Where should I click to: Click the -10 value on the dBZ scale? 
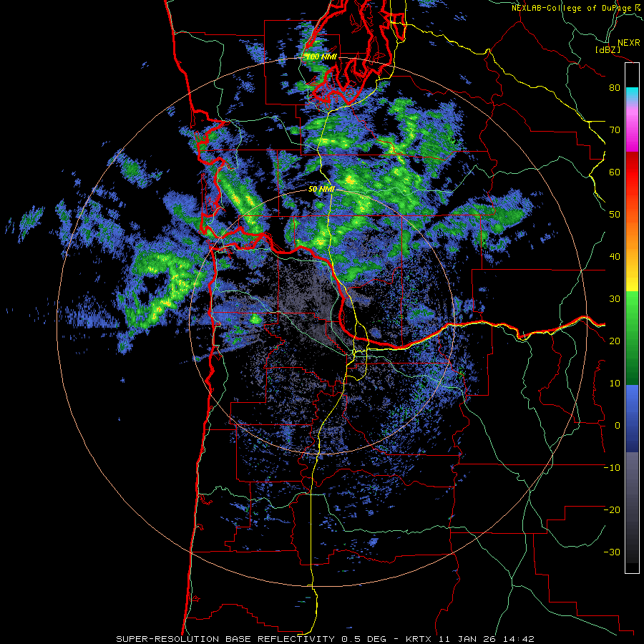[612, 468]
